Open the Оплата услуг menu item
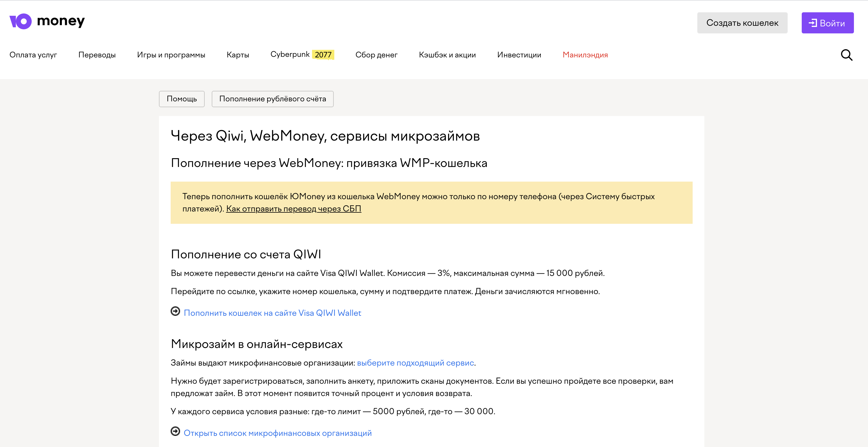The image size is (868, 447). [x=33, y=54]
